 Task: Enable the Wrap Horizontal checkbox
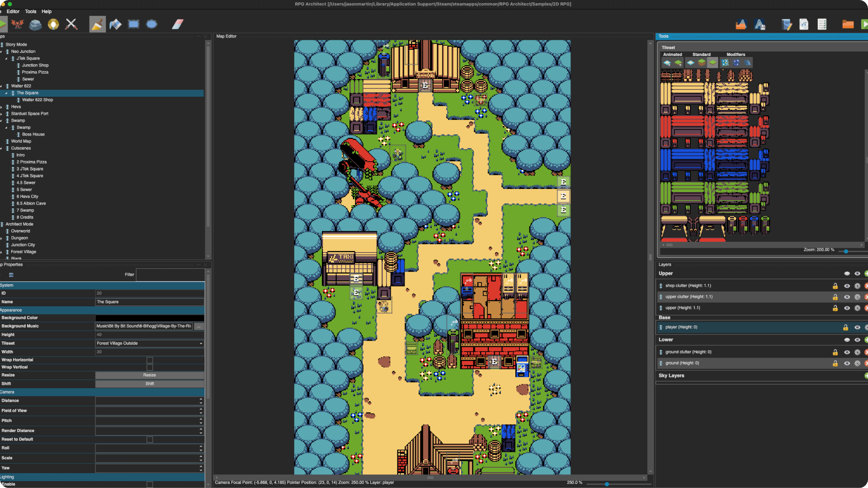click(150, 360)
